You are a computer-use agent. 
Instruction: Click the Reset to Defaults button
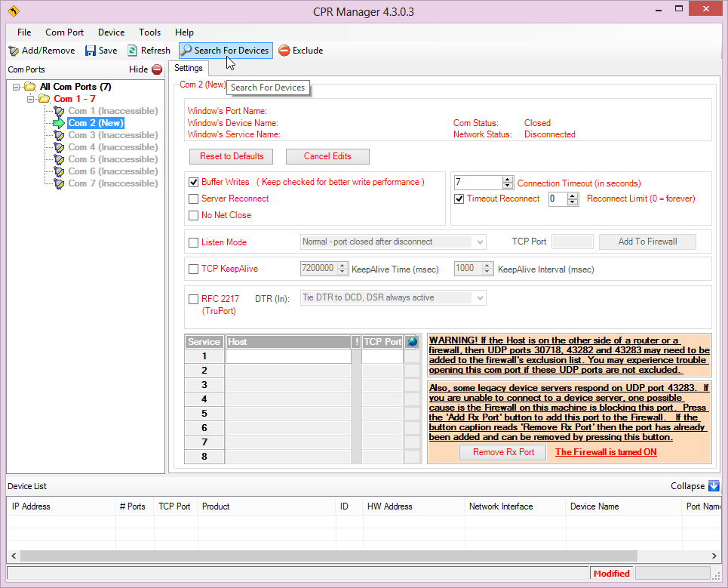231,156
